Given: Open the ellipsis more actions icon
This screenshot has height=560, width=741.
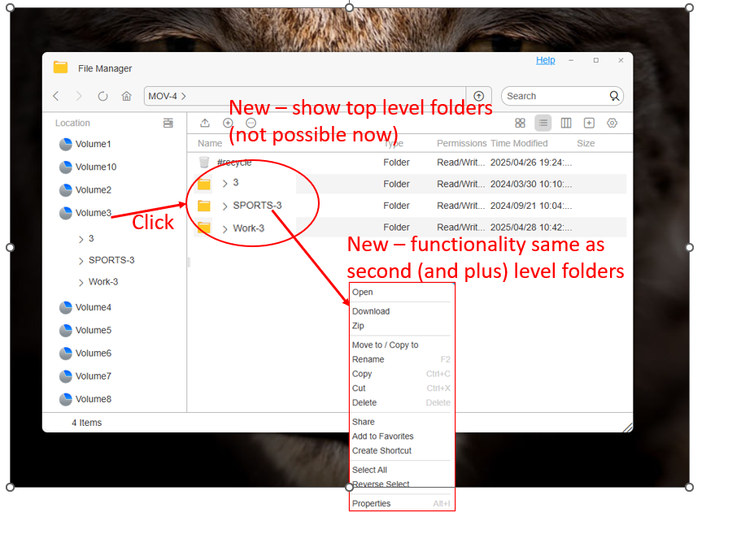Looking at the screenshot, I should click(251, 124).
